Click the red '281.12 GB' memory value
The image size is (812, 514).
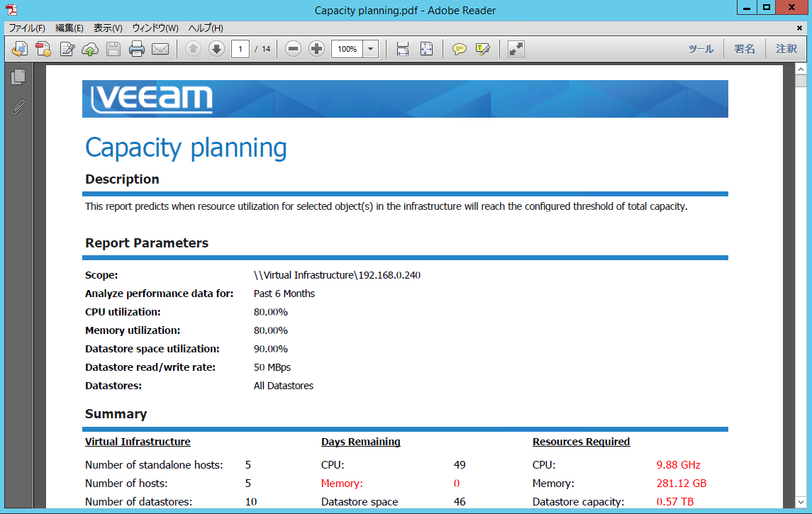[682, 484]
